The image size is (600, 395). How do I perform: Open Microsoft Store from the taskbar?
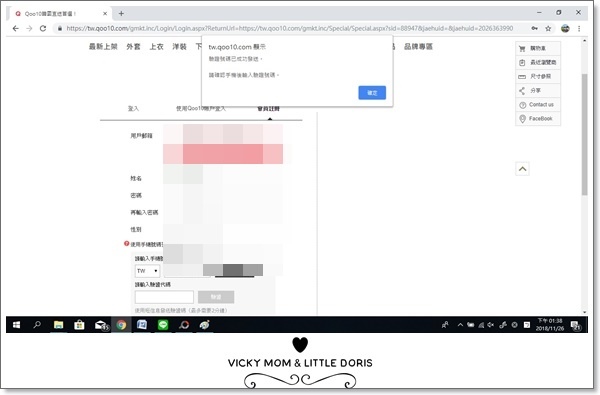[x=79, y=325]
